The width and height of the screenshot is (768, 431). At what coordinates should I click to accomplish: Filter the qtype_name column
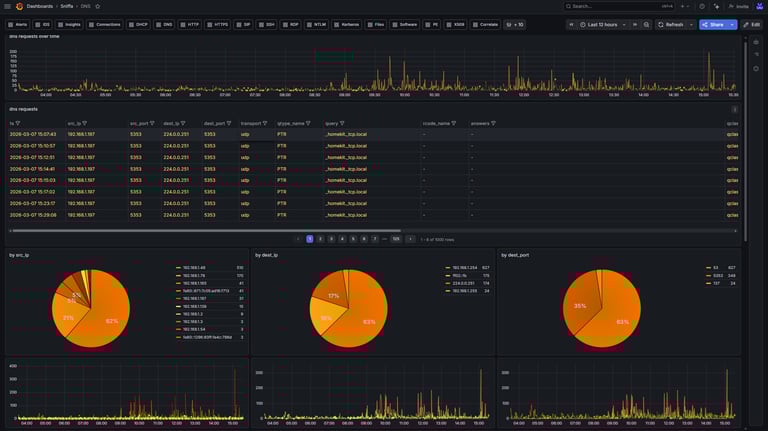tap(308, 123)
